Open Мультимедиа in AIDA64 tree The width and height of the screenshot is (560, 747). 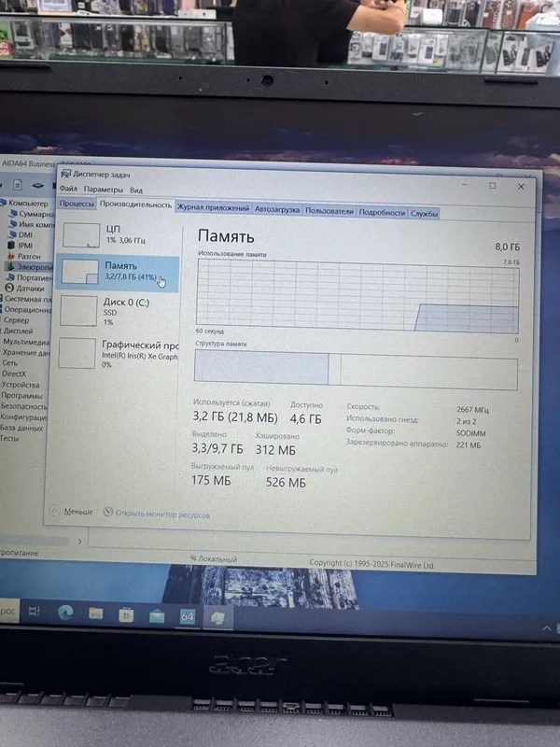pos(24,342)
